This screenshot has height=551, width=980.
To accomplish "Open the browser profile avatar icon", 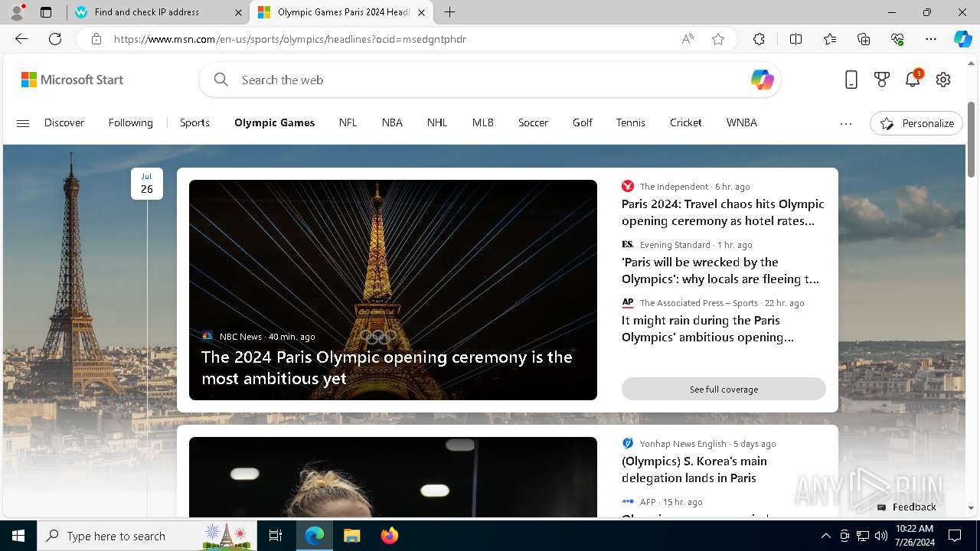I will [16, 12].
